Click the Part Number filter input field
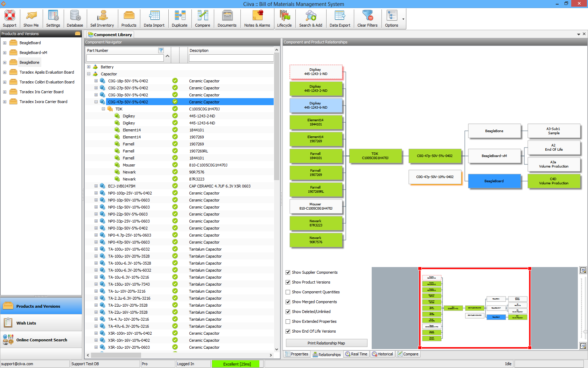Image resolution: width=588 pixels, height=368 pixels. (x=125, y=58)
